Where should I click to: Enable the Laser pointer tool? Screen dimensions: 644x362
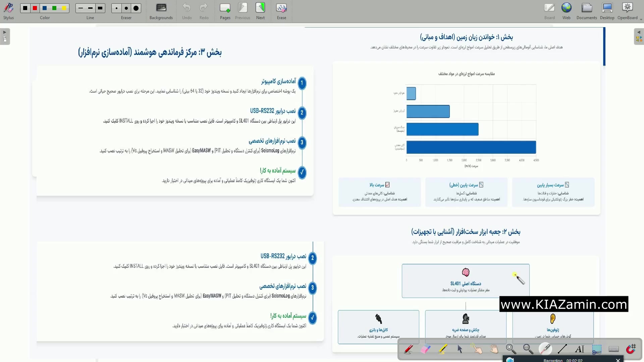click(x=545, y=349)
